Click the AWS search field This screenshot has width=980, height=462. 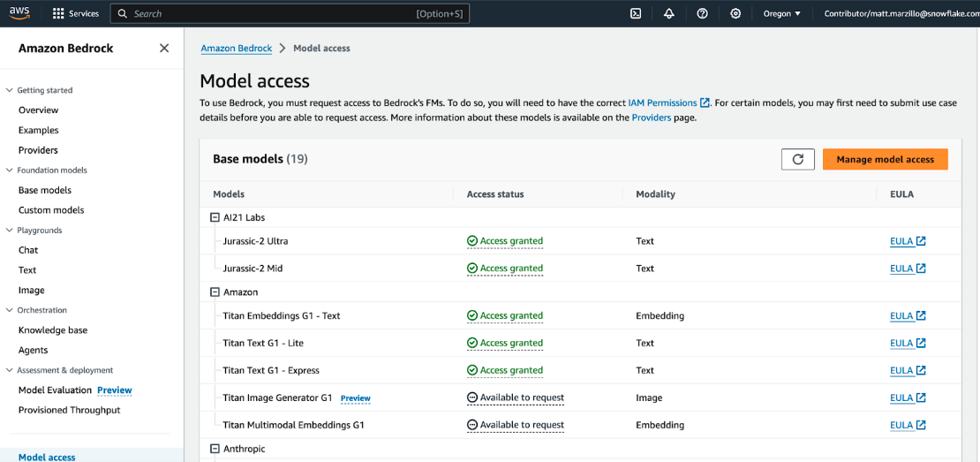pos(274,13)
